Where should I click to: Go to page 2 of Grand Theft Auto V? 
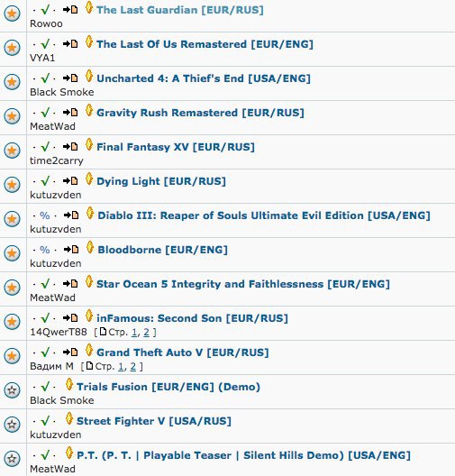[x=132, y=367]
